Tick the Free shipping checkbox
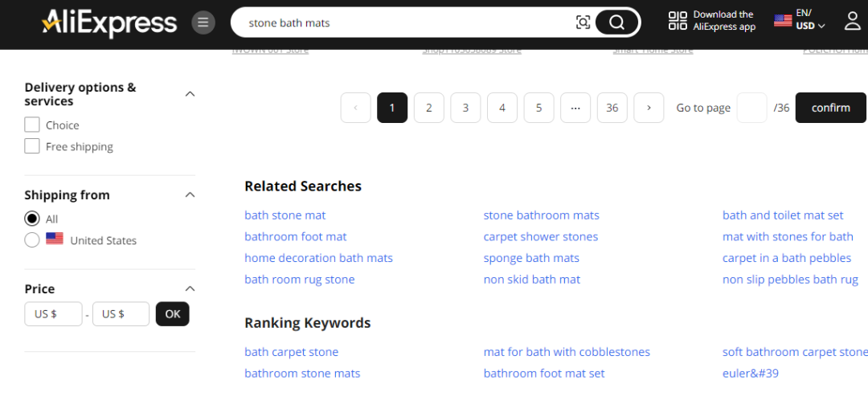868x401 pixels. [32, 146]
